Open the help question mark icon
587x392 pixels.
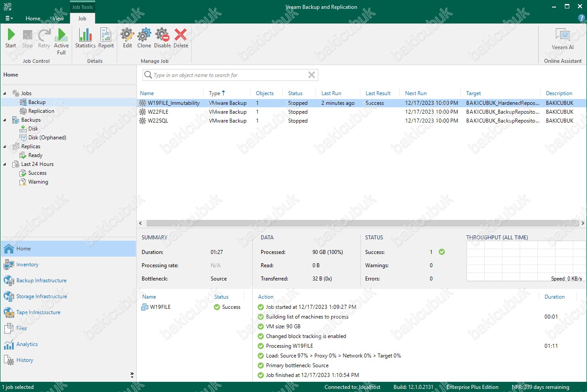(x=582, y=18)
